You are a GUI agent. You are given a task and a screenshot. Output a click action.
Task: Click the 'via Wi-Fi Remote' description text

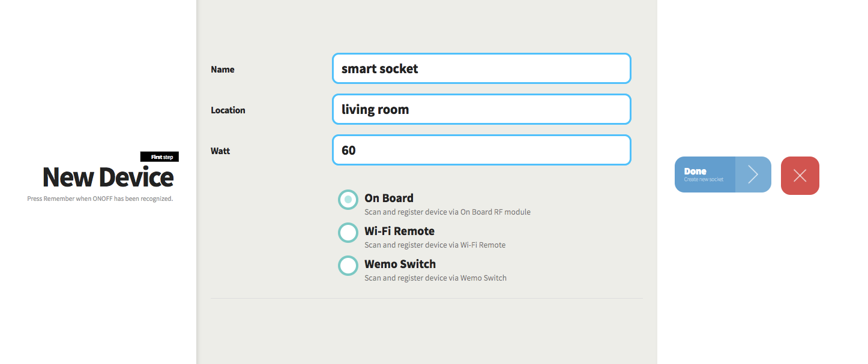coord(435,245)
